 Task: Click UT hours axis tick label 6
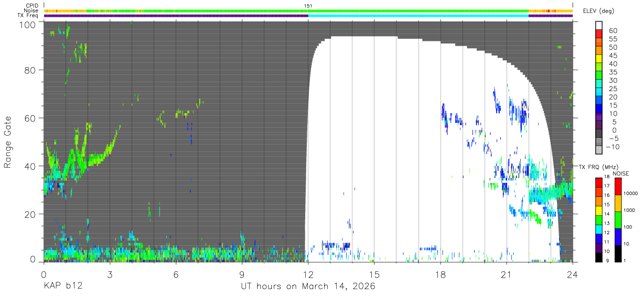tap(176, 274)
